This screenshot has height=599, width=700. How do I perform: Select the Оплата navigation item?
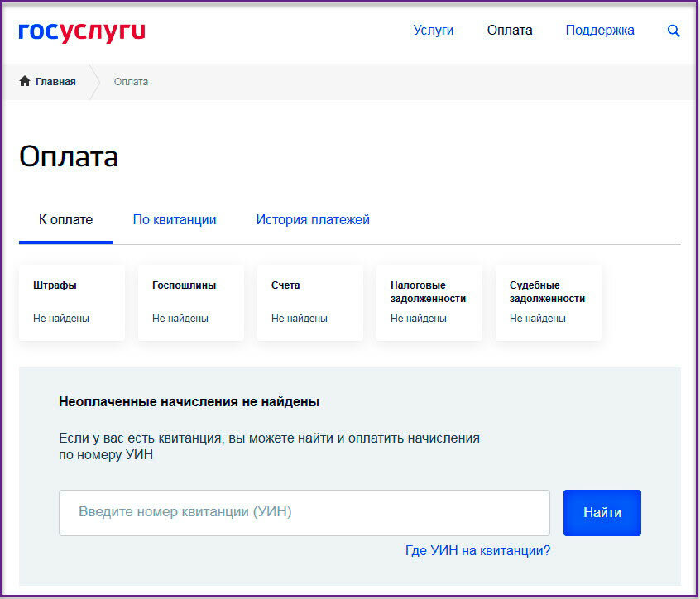(x=509, y=30)
